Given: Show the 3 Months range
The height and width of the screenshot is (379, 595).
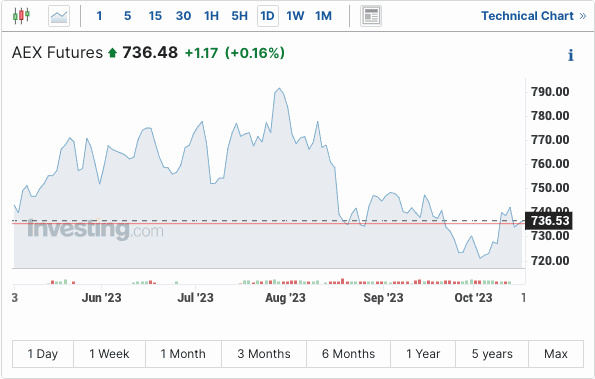Looking at the screenshot, I should 264,354.
